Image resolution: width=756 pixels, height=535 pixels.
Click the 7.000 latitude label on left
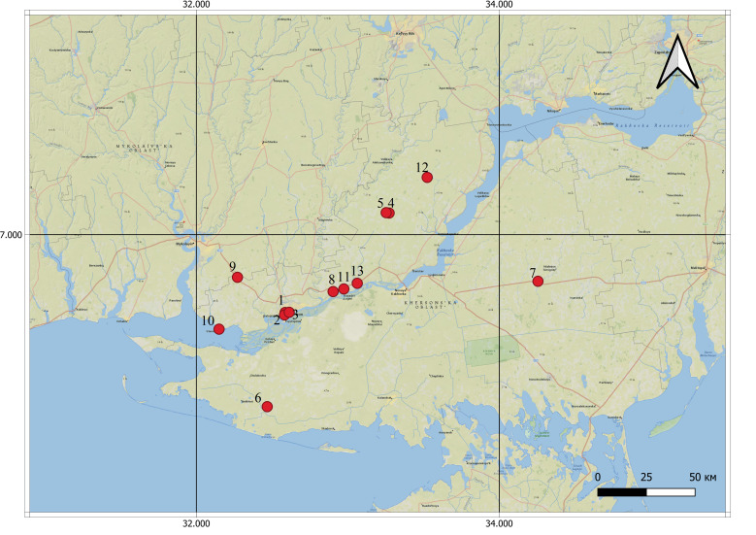click(14, 235)
